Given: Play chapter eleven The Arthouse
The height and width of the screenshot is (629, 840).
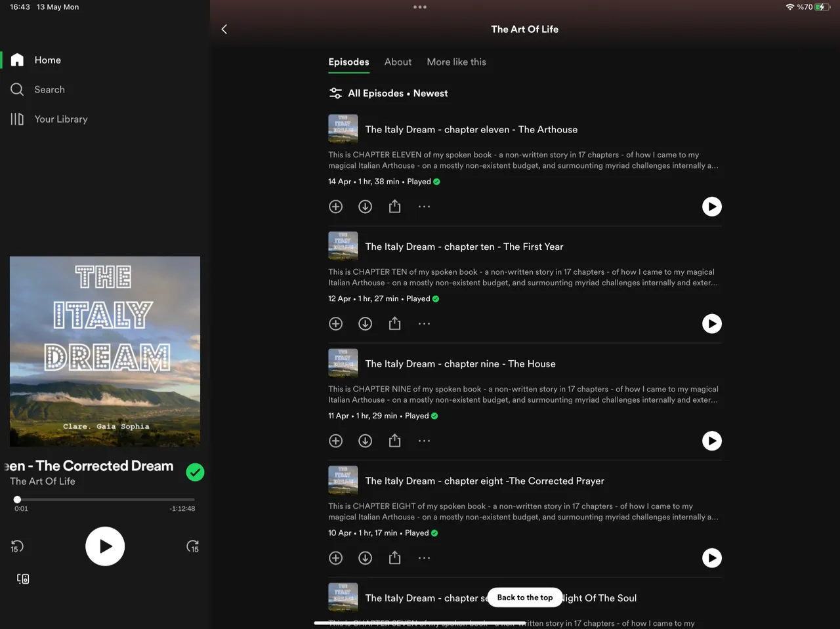Looking at the screenshot, I should [712, 207].
